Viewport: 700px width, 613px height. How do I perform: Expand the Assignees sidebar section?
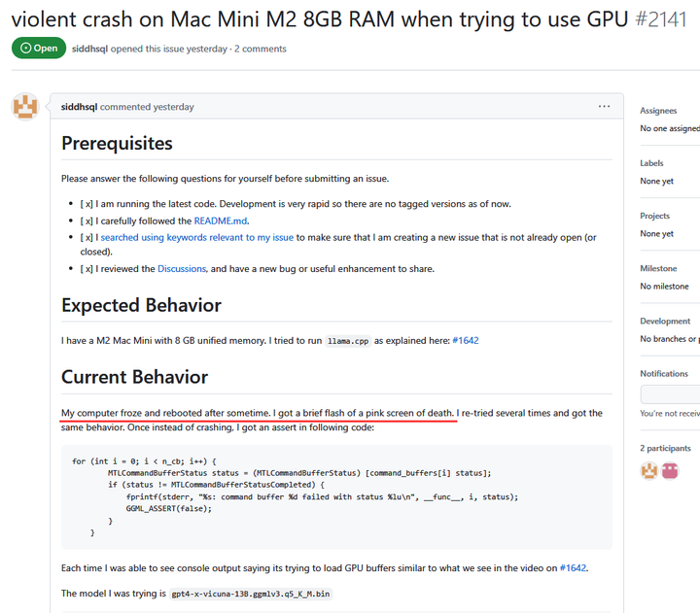pos(658,111)
